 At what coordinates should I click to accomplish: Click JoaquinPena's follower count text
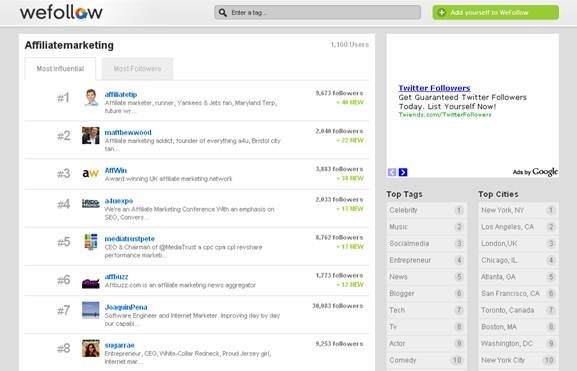coord(338,306)
